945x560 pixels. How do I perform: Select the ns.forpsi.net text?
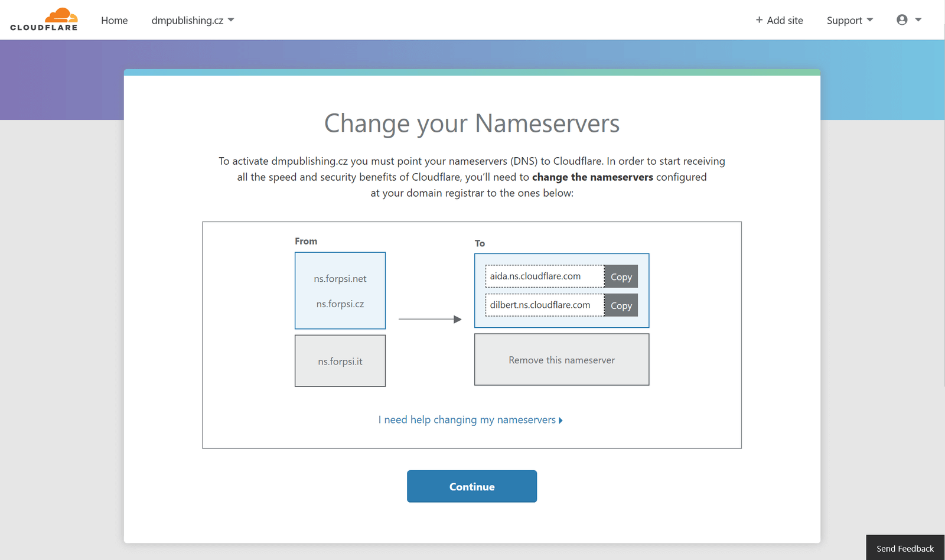[x=340, y=278]
